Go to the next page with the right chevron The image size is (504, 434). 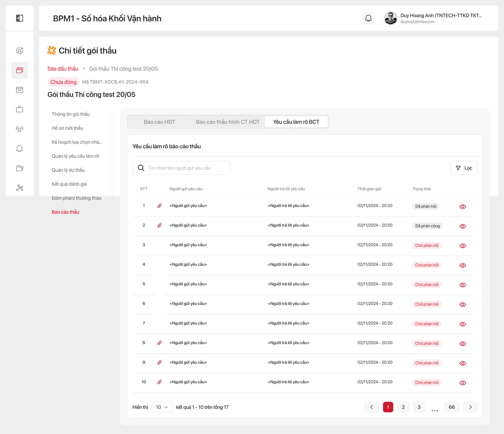point(470,407)
